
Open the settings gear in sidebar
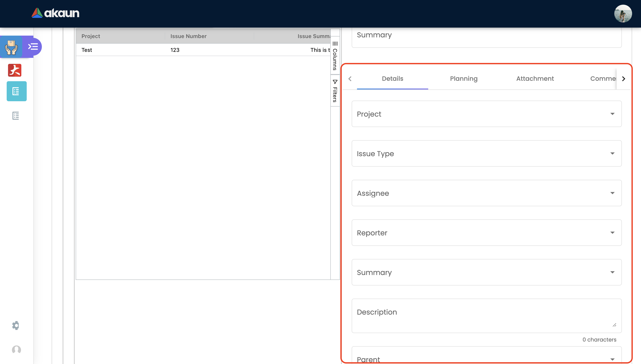pyautogui.click(x=16, y=325)
